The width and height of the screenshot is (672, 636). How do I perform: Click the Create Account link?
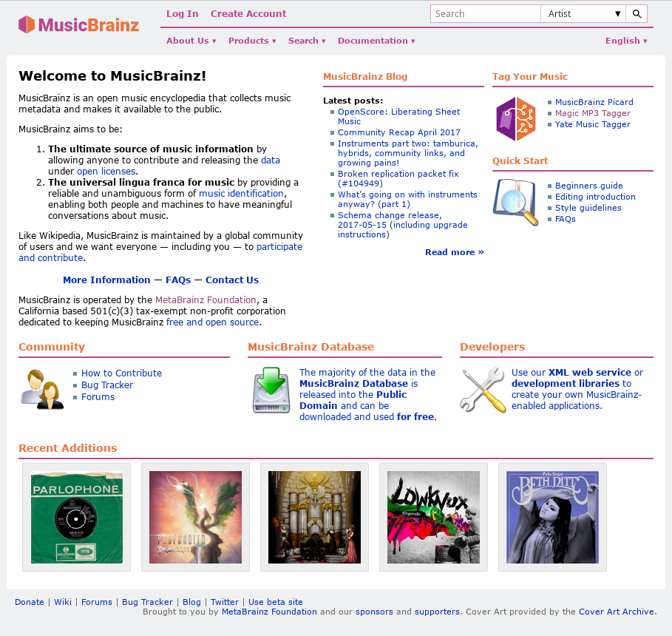248,14
